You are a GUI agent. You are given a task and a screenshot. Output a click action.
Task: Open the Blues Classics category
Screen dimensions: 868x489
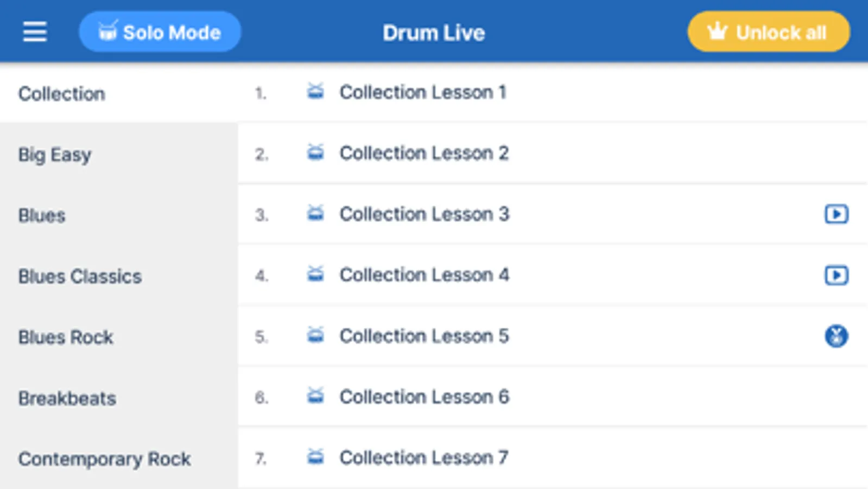pos(80,277)
